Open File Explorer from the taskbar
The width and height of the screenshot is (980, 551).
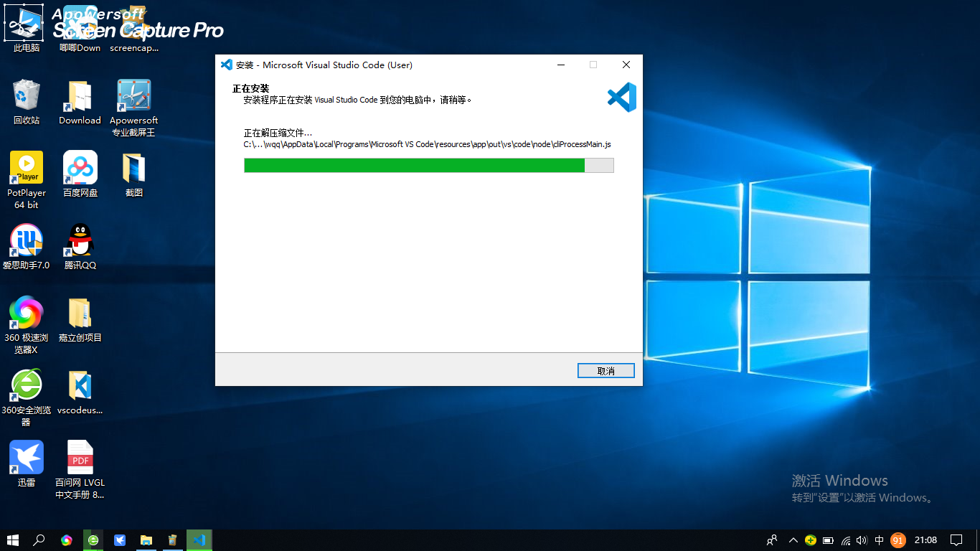146,540
